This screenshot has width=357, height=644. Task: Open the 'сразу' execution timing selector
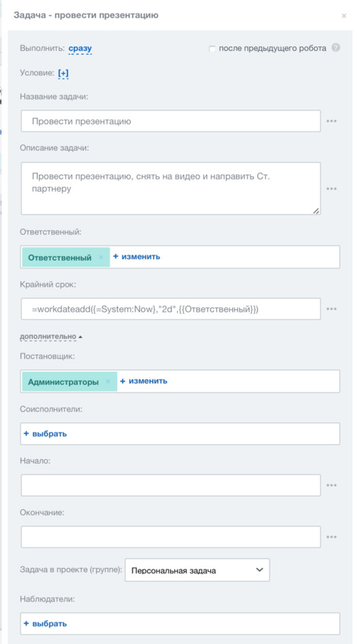(x=80, y=49)
